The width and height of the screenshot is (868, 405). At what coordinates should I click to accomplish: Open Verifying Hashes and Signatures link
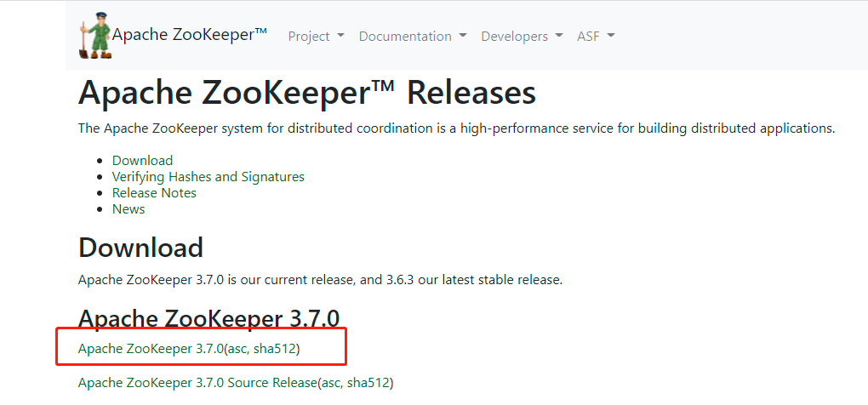(208, 176)
